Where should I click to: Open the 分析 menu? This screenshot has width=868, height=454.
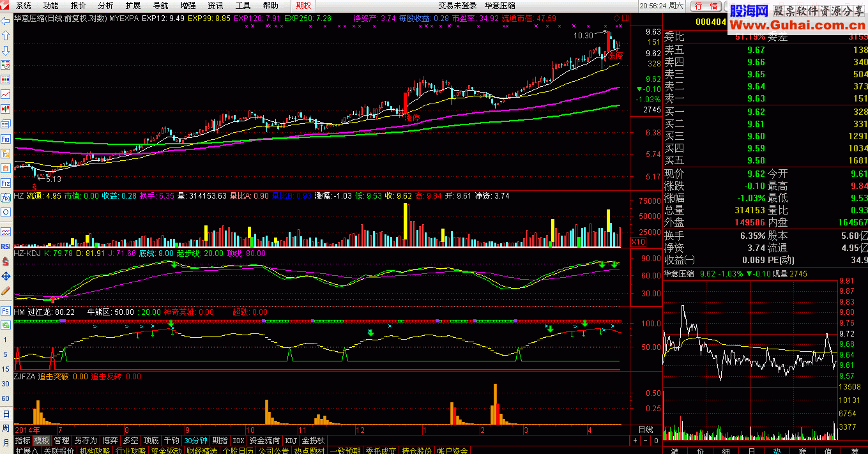pos(105,5)
